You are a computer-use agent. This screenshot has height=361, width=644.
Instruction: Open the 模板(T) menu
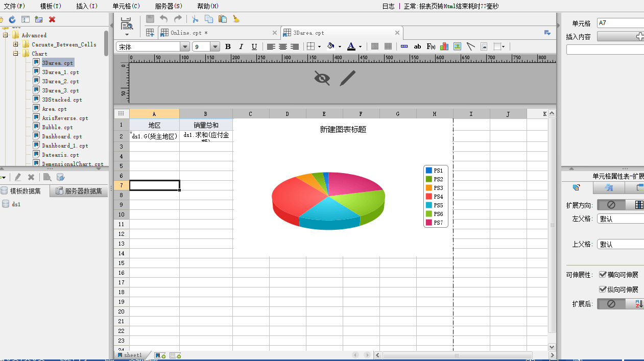51,6
